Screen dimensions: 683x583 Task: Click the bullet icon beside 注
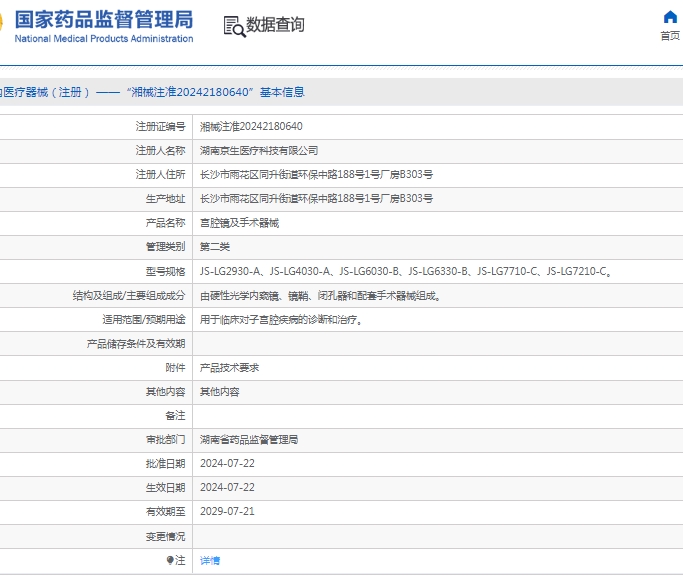[x=170, y=560]
